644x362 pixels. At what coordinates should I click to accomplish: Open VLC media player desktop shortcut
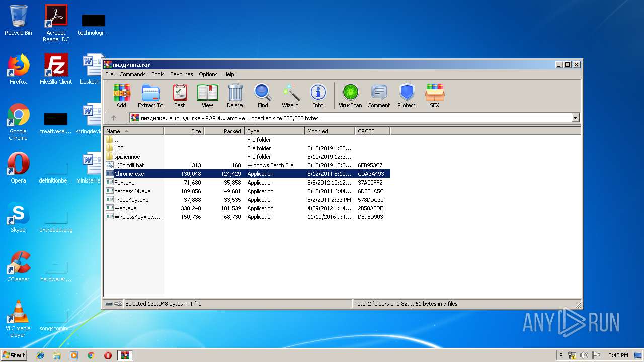[18, 319]
